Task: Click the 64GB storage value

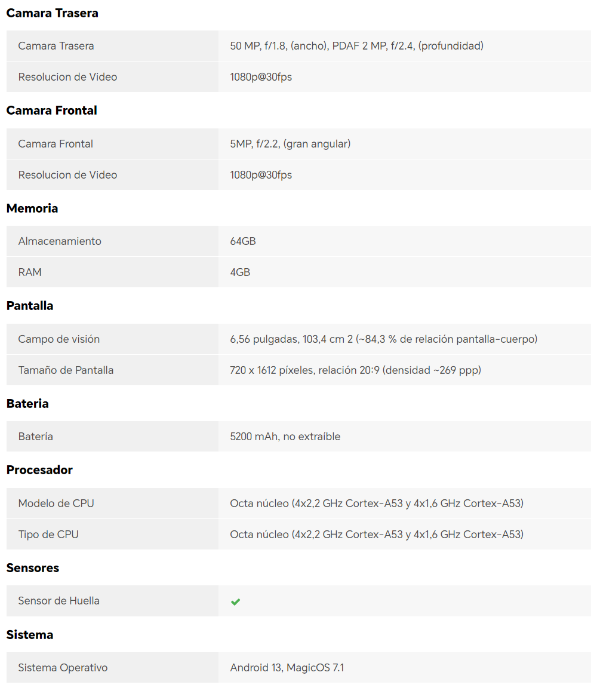Action: pos(243,241)
